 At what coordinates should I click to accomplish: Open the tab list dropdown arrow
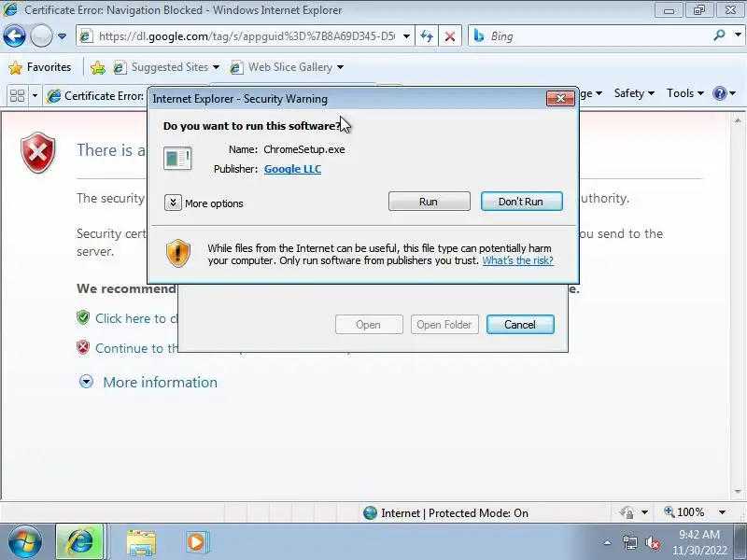(35, 96)
